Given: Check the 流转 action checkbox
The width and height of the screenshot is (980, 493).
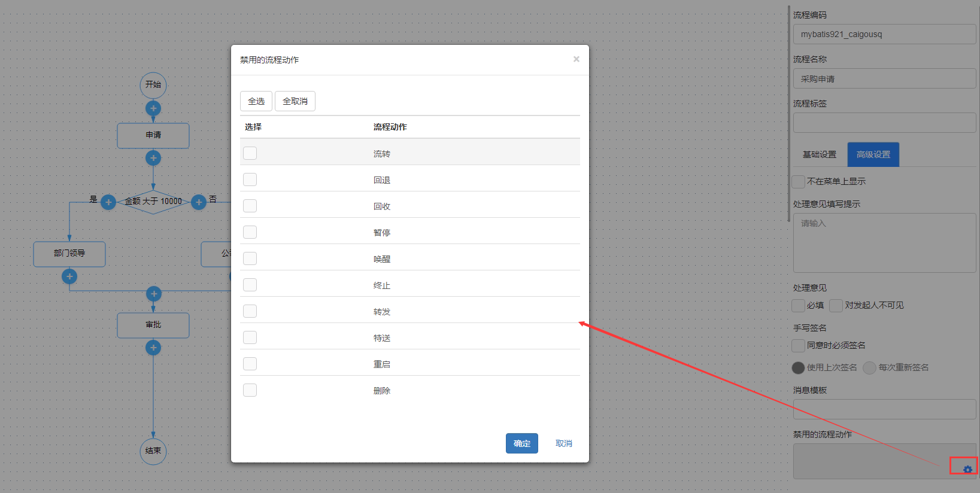Looking at the screenshot, I should click(x=250, y=153).
